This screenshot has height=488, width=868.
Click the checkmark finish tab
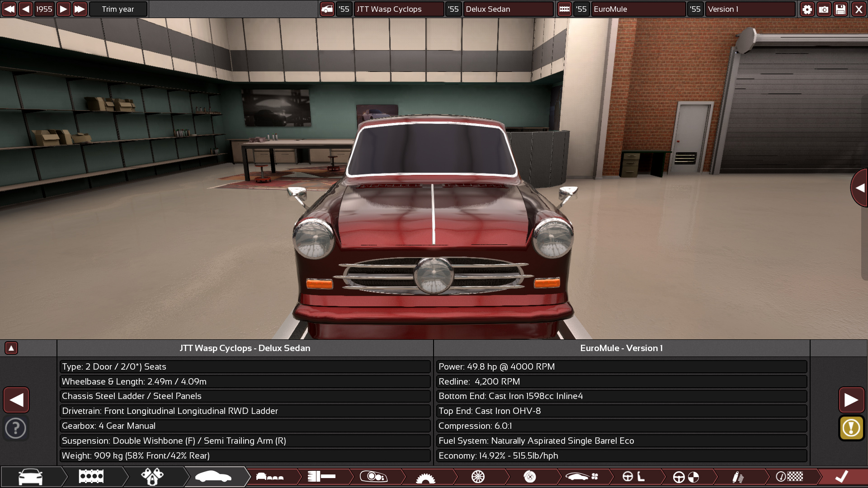(x=842, y=477)
